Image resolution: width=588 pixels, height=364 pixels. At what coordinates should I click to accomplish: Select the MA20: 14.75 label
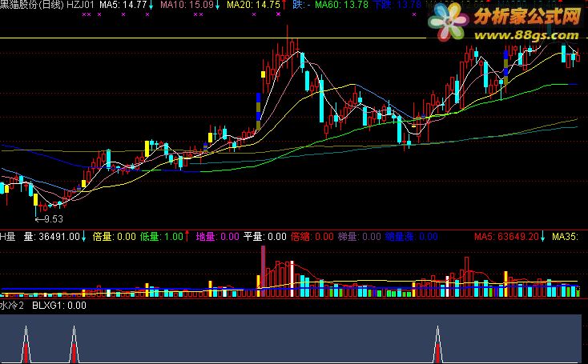(253, 5)
